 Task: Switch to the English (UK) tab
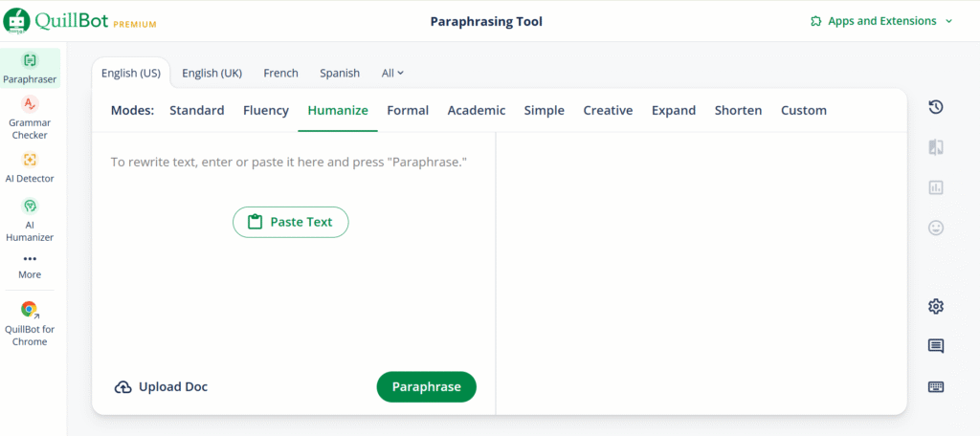[212, 73]
